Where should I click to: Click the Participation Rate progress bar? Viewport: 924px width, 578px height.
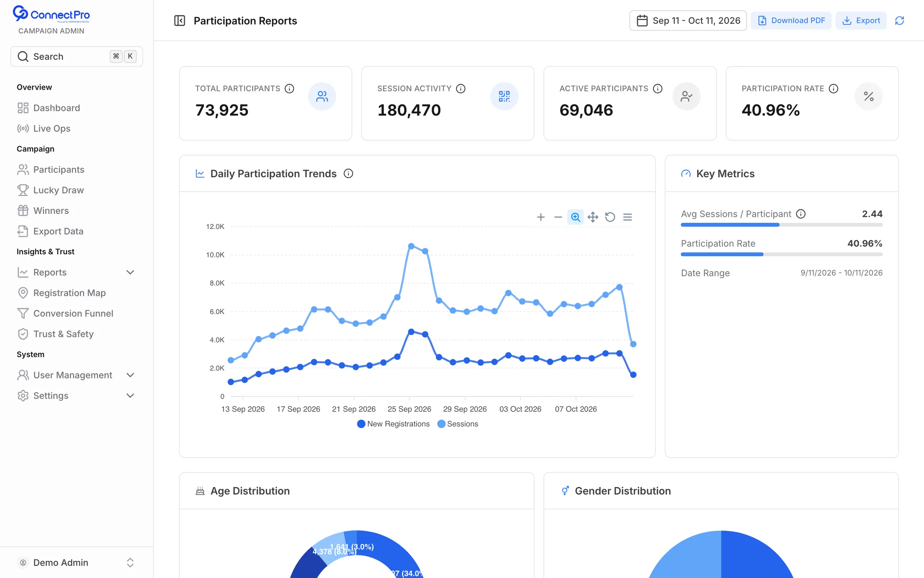[782, 254]
